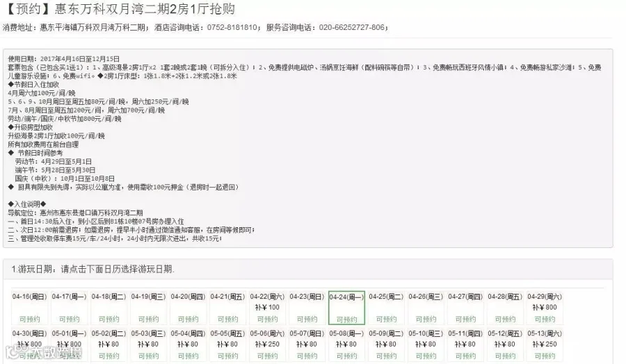Pick the 05-11(周四) date cell
Image resolution: width=626 pixels, height=364 pixels.
[x=465, y=345]
